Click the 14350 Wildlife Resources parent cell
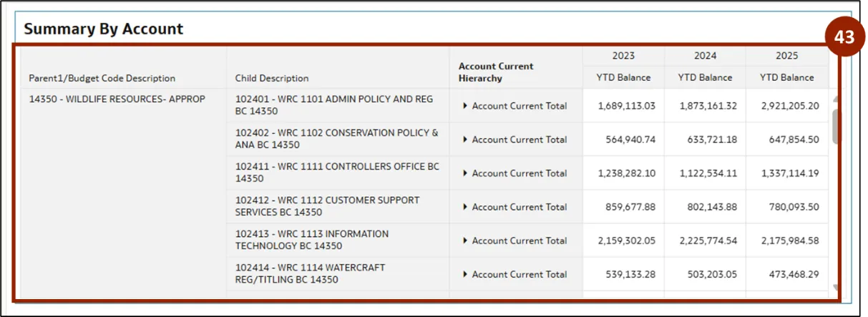Screen dimensions: 868x317 point(117,99)
